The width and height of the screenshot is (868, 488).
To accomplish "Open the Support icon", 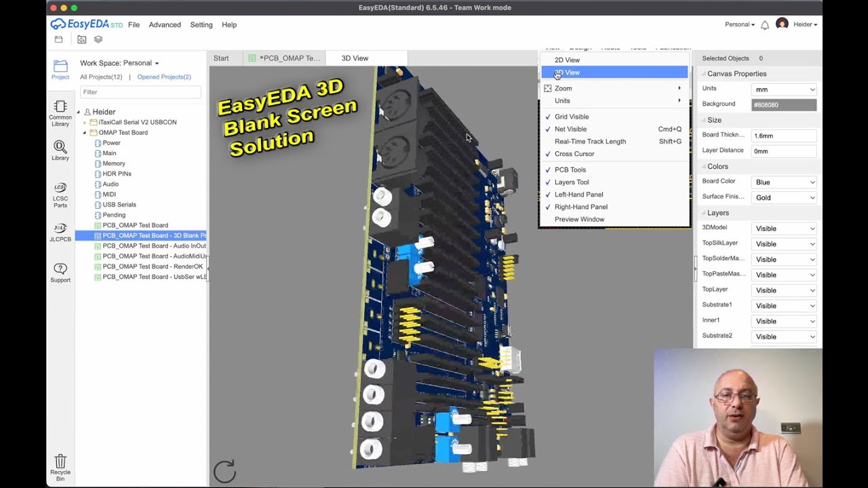I will tap(60, 269).
